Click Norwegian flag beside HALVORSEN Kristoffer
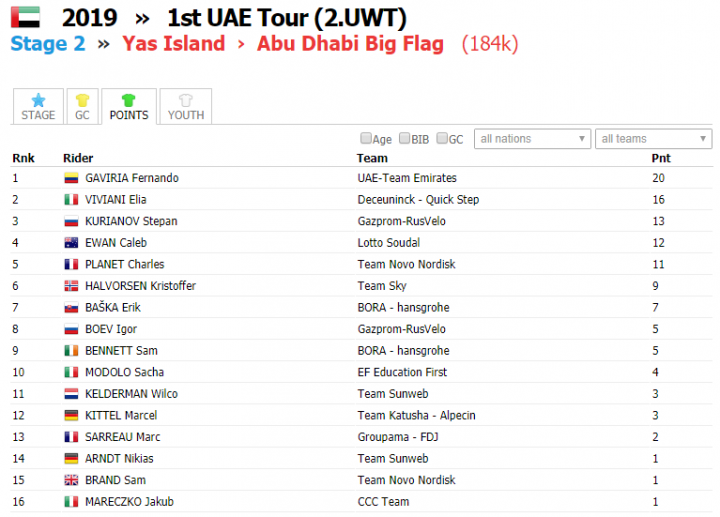 pyautogui.click(x=71, y=286)
